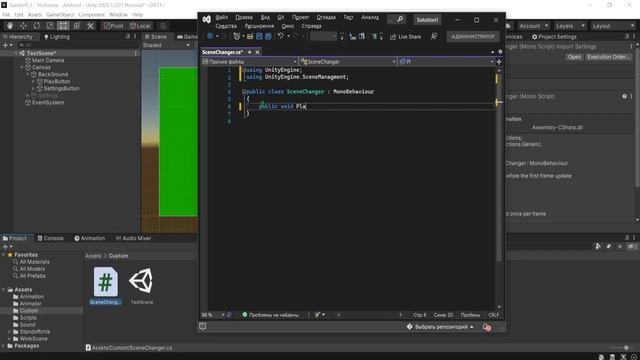Click the Live Share button
The image size is (640, 360).
[405, 37]
